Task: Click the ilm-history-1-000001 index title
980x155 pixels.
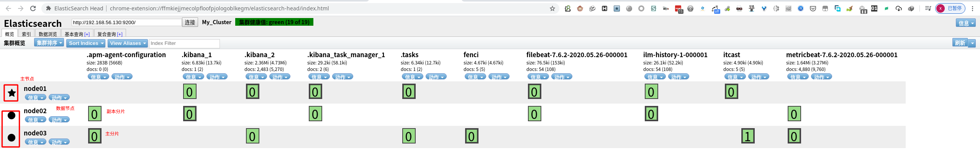Action: click(x=675, y=55)
